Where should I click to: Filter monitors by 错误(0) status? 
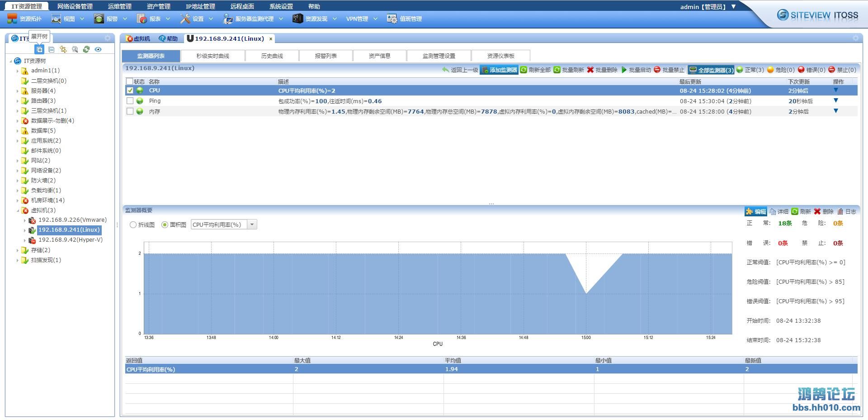point(811,70)
